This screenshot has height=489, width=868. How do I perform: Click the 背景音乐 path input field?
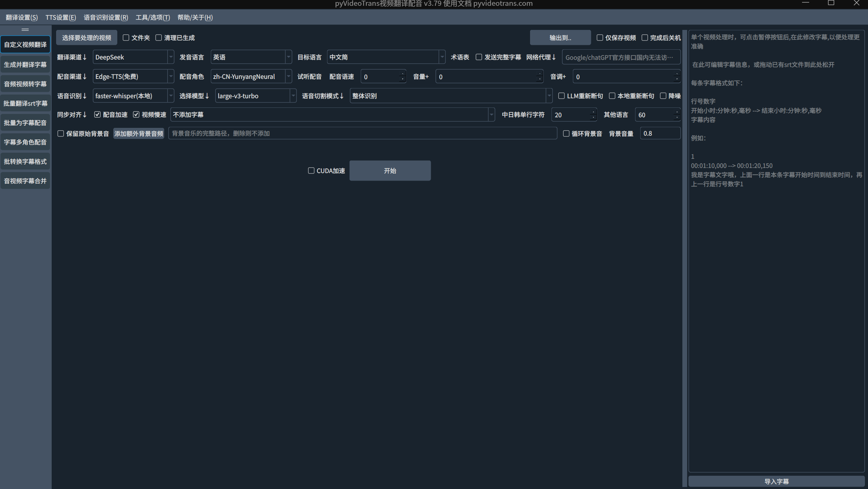362,133
